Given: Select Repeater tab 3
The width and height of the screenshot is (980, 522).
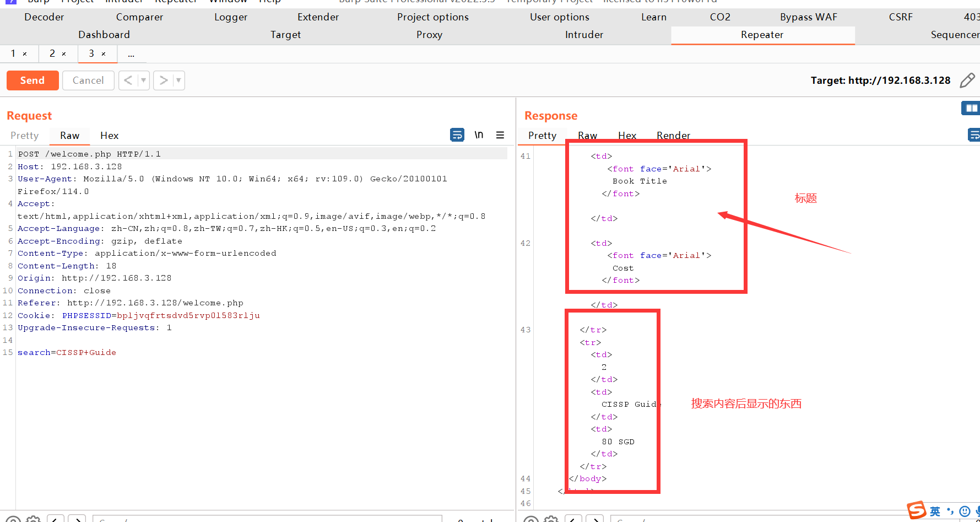Looking at the screenshot, I should point(91,53).
